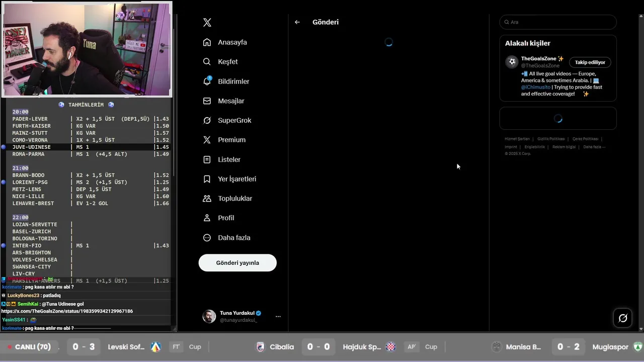644x362 pixels.
Task: Open Anasayfa home icon
Action: click(x=207, y=42)
